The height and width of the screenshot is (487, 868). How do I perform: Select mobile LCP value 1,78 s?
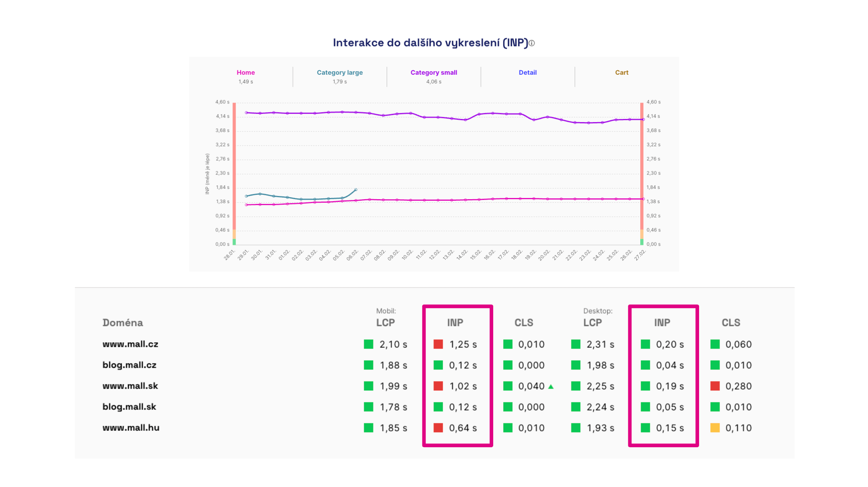point(393,407)
